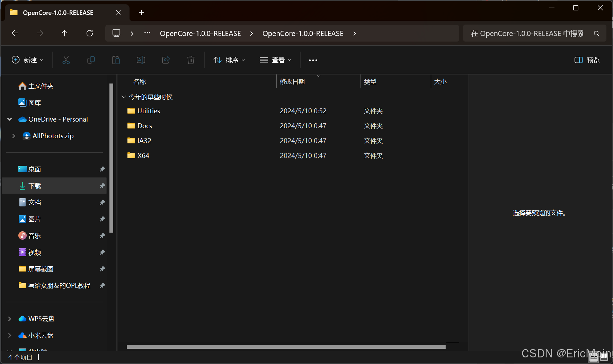Open 写给女朋友的OPL教程 folder in sidebar
613x364 pixels.
pyautogui.click(x=60, y=285)
